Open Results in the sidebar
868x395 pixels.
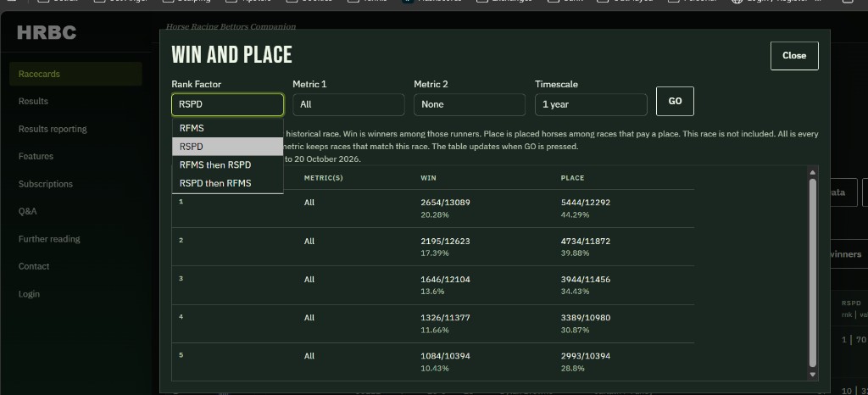33,101
